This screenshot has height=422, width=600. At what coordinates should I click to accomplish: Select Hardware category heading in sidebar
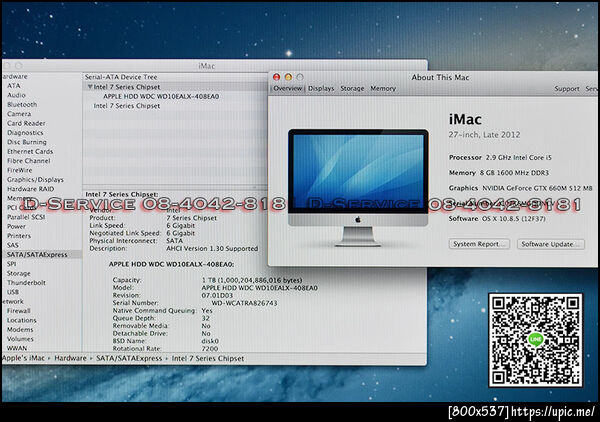point(14,77)
